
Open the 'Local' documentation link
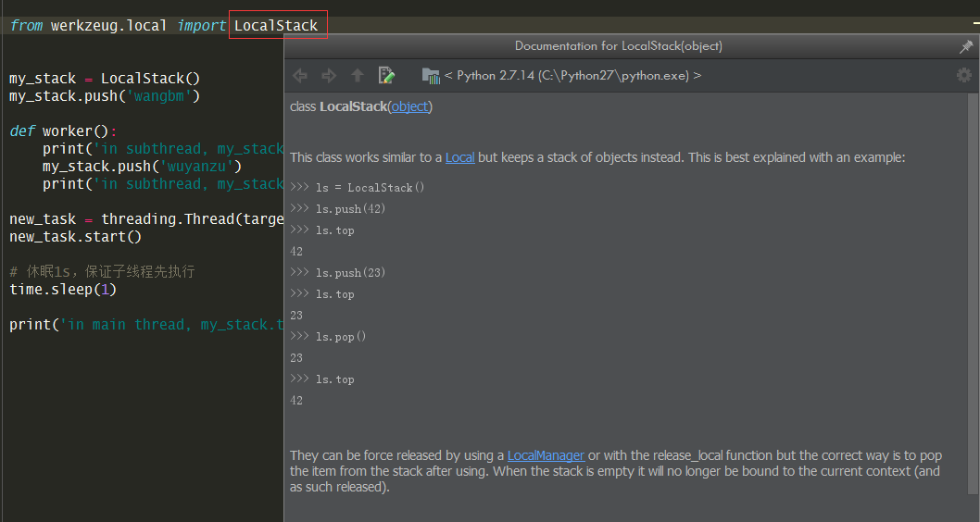459,157
